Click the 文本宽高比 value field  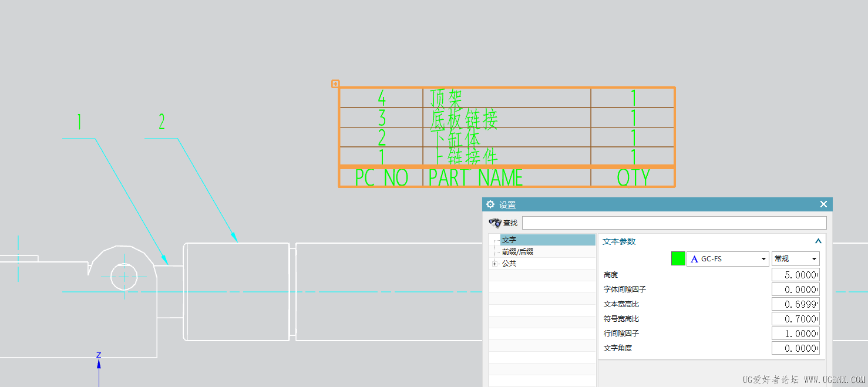(x=796, y=304)
